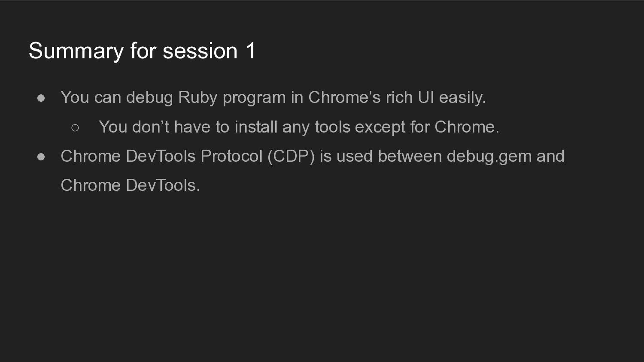This screenshot has height=362, width=644.
Task: Select the word "program" in first bullet
Action: [254, 98]
